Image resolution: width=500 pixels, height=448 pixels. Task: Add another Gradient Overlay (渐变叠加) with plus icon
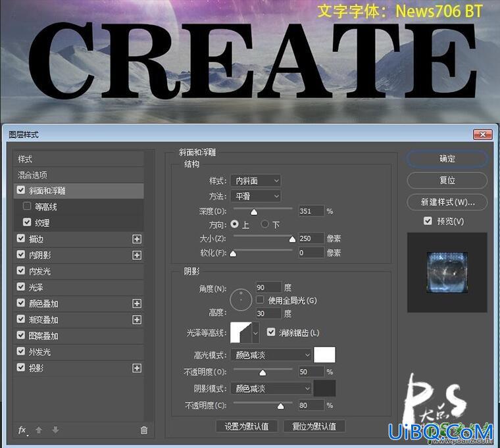tap(137, 320)
